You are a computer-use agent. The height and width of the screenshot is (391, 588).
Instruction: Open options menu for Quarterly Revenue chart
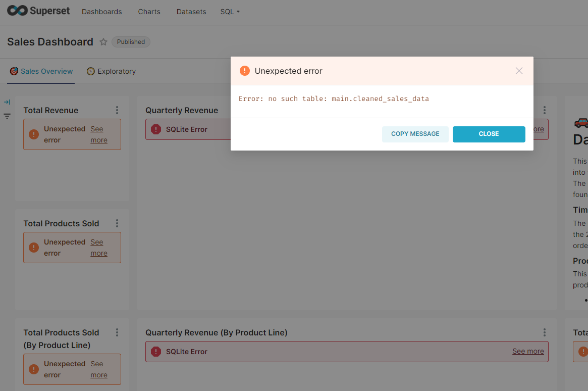[544, 110]
